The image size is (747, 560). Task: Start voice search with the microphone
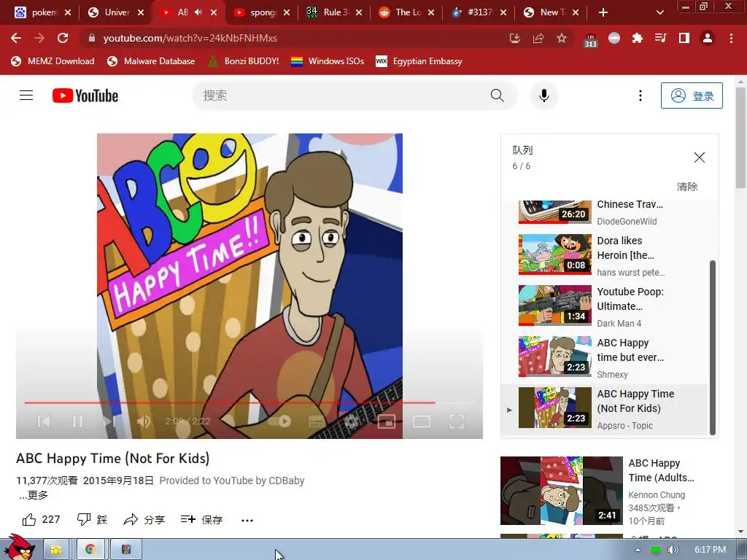543,96
